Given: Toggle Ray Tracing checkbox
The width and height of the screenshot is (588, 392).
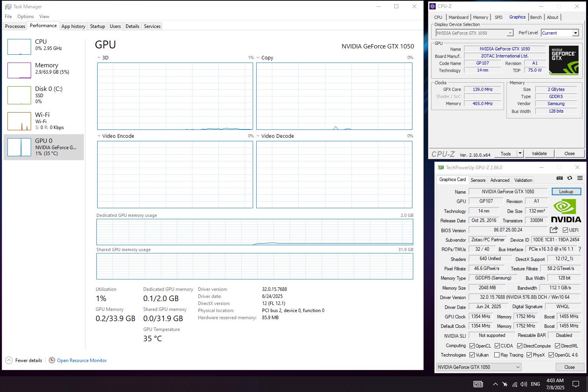Looking at the screenshot, I should tap(497, 355).
